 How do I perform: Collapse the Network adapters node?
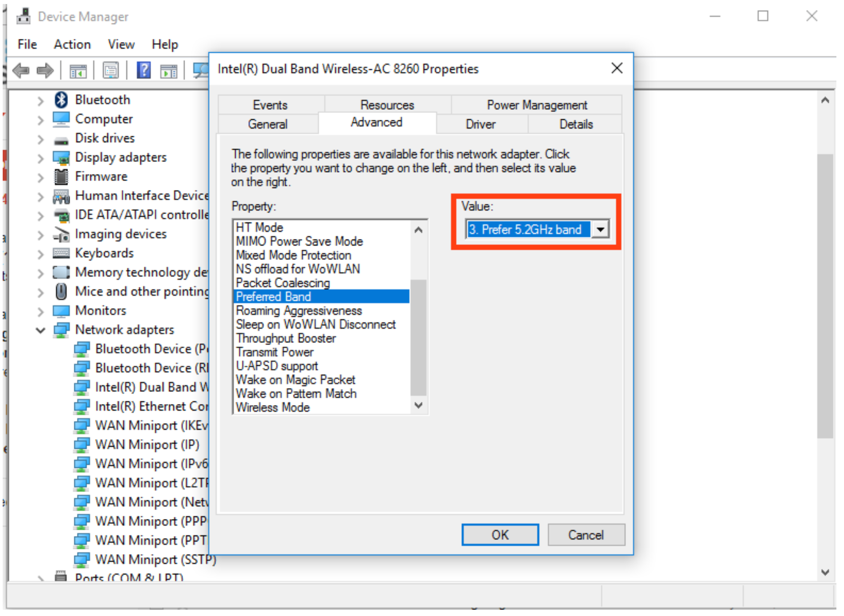click(41, 330)
